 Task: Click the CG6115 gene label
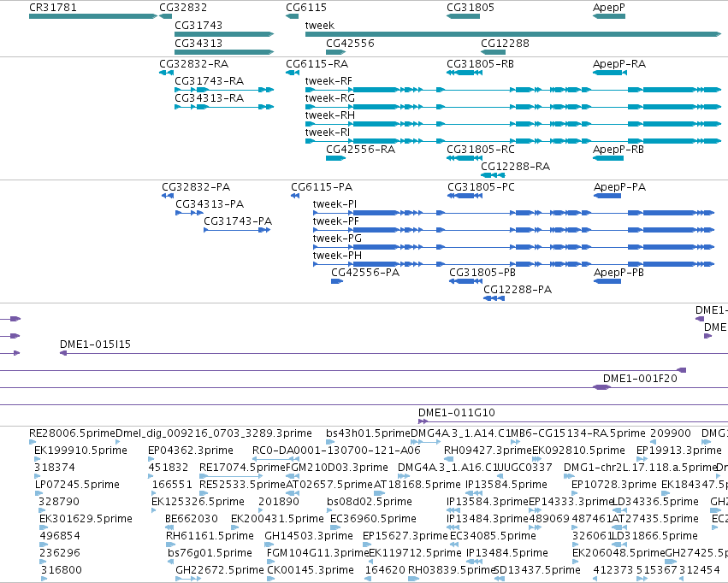(x=306, y=8)
